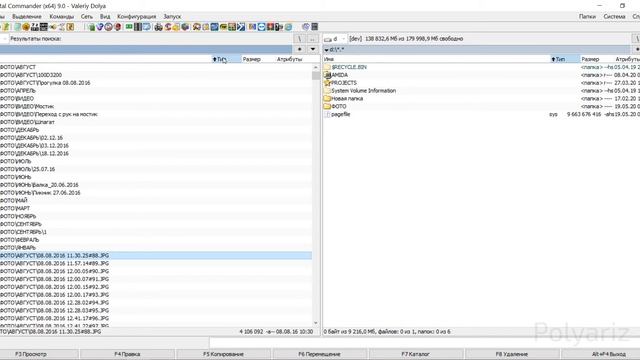Click the blue refresh toolbar icon
Viewport: 640px width, 360px height.
click(x=147, y=27)
